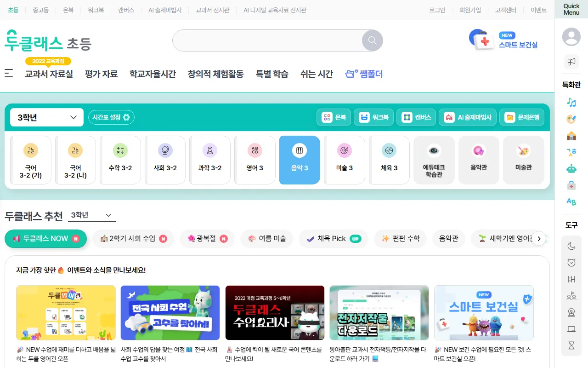This screenshot has height=368, width=588.
Task: Open the 창의적 체험활동 menu
Action: click(215, 74)
